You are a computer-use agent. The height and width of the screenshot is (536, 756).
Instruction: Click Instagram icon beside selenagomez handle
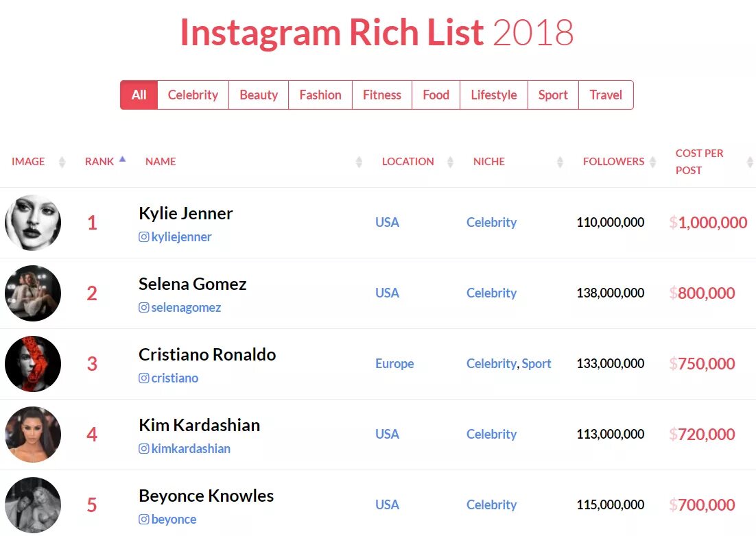coord(143,308)
